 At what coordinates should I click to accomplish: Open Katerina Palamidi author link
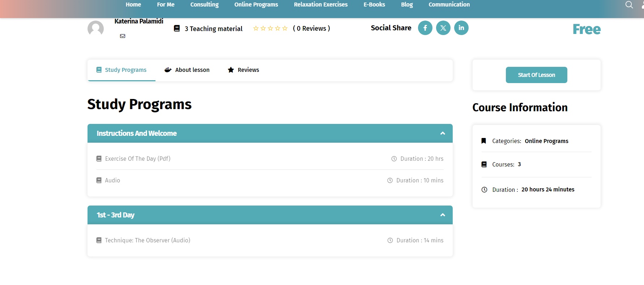click(x=139, y=21)
